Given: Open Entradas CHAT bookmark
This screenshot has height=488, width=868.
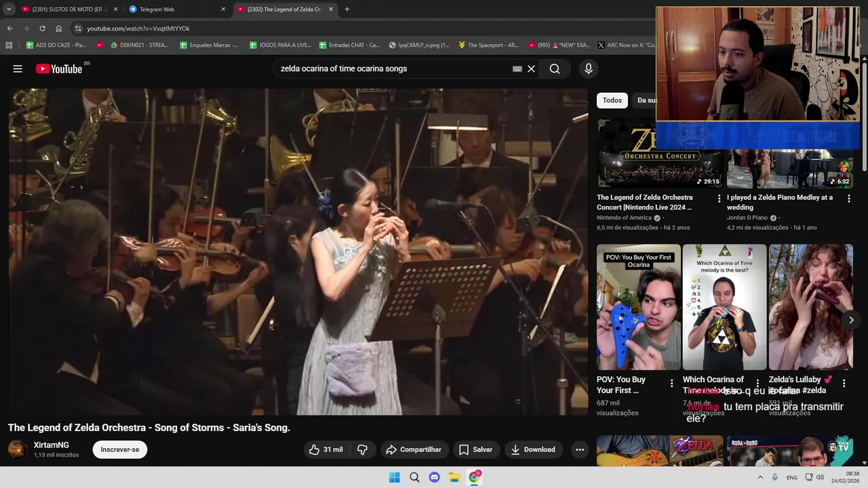Looking at the screenshot, I should pyautogui.click(x=349, y=45).
